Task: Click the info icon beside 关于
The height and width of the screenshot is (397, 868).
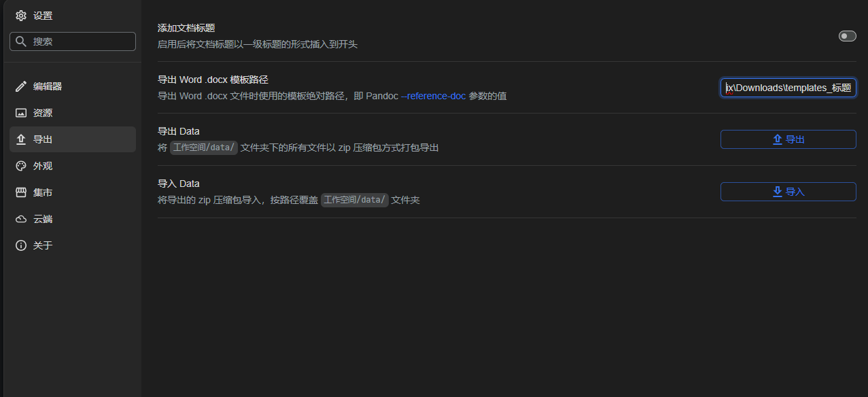Action: tap(21, 245)
